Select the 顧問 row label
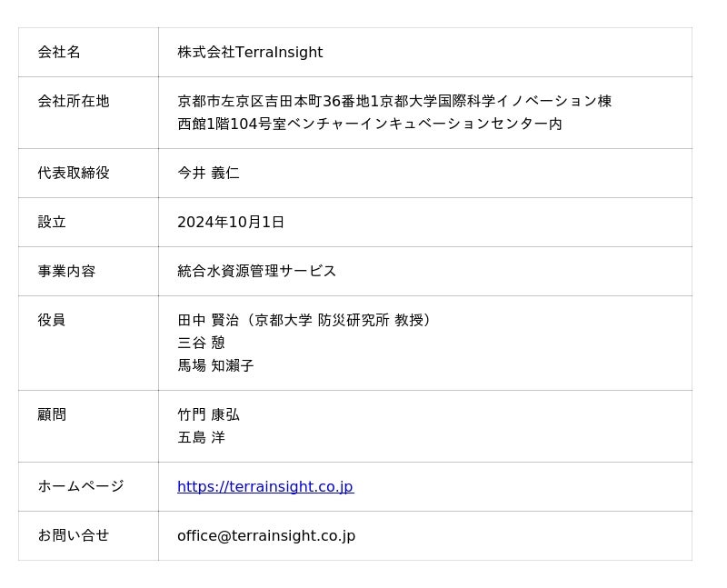This screenshot has width=727, height=588. [x=52, y=414]
